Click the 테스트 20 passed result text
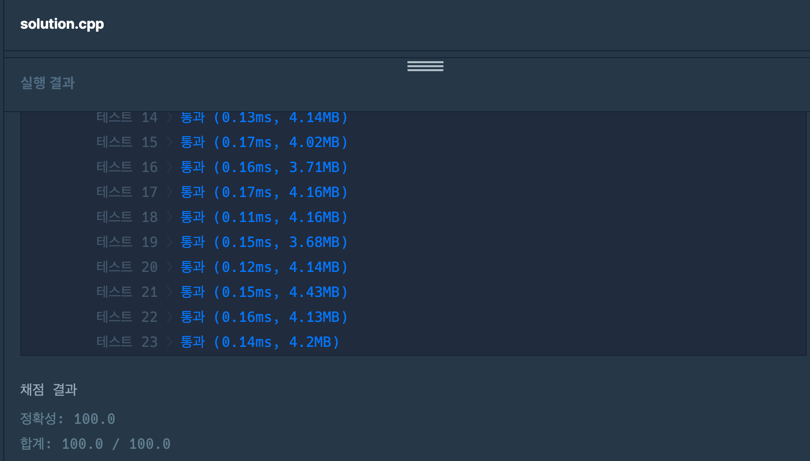 264,268
